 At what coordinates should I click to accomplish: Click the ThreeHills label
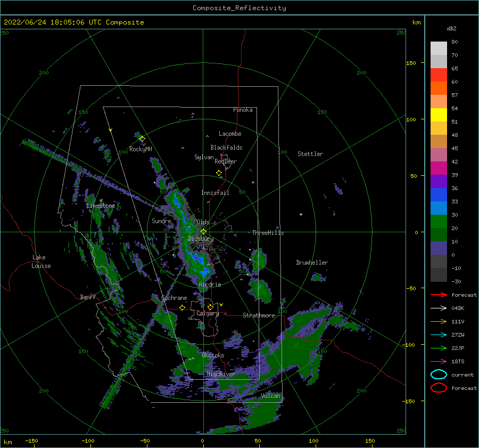tap(268, 233)
